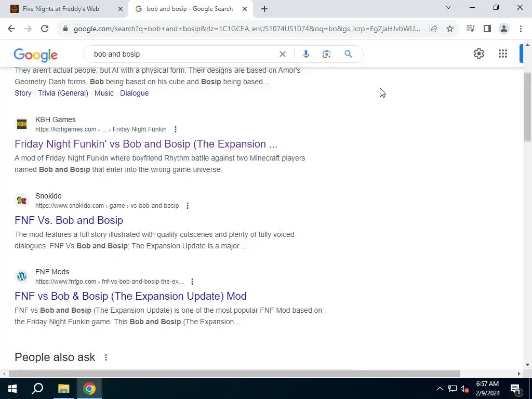This screenshot has width=532, height=399.
Task: Open more options for Snokido result
Action: pyautogui.click(x=187, y=206)
